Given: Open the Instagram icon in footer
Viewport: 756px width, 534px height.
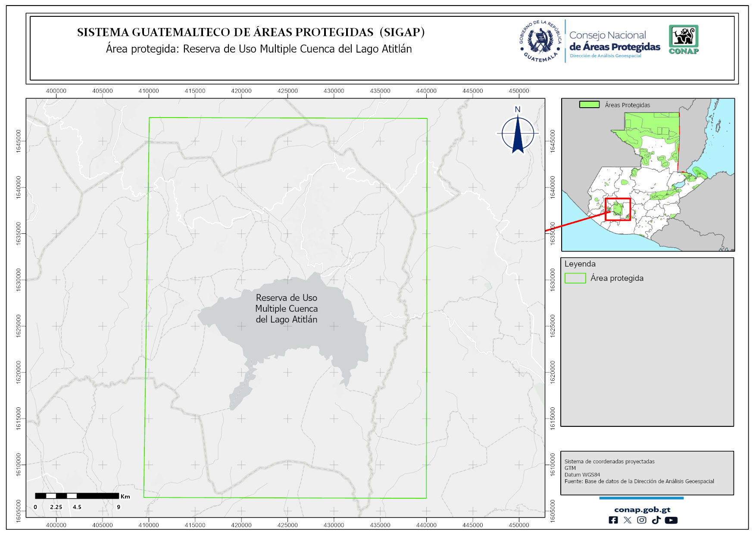Looking at the screenshot, I should click(642, 520).
